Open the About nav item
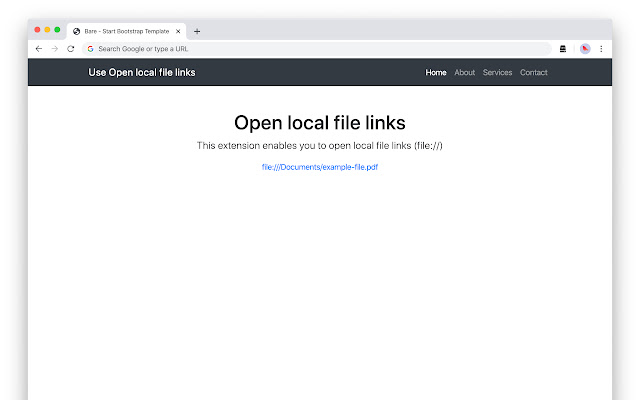Image resolution: width=640 pixels, height=400 pixels. 464,73
